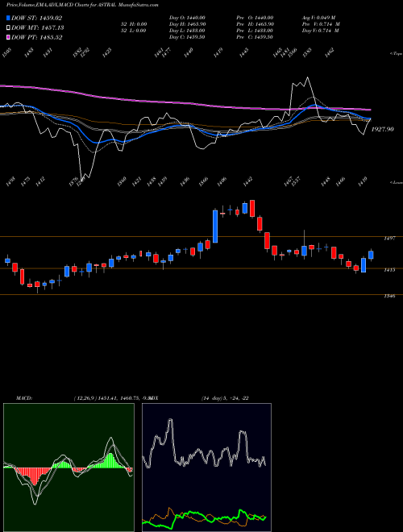Click the Day O: 1440.00 value

point(187,18)
